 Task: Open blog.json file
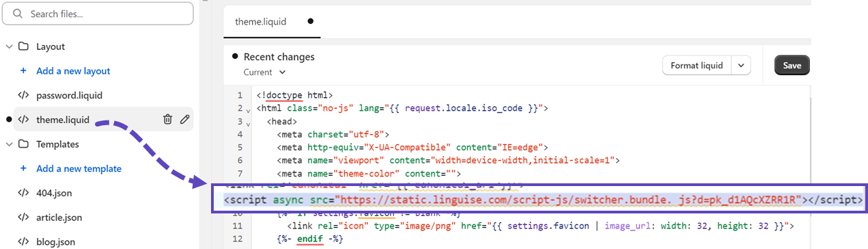(55, 241)
